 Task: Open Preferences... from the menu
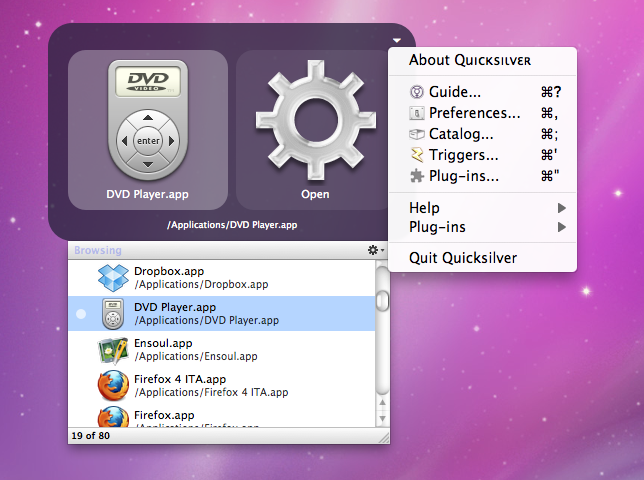(474, 113)
